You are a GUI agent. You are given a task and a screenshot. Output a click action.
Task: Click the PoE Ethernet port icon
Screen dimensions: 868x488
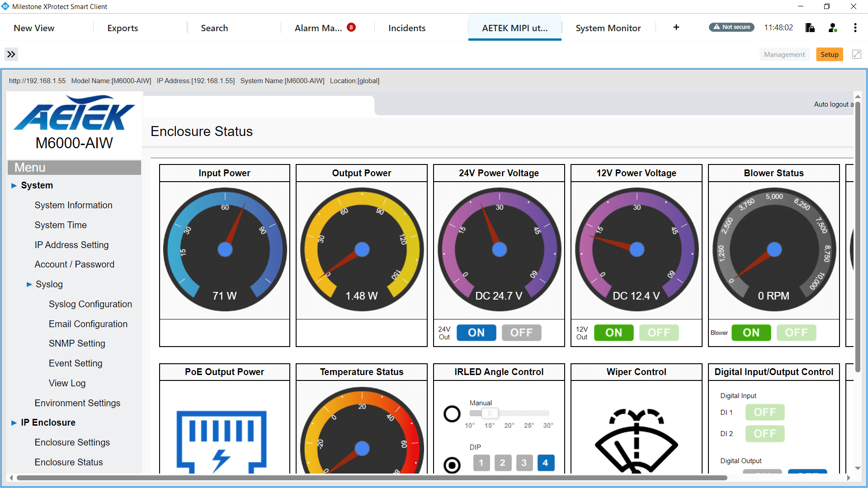[x=222, y=441]
